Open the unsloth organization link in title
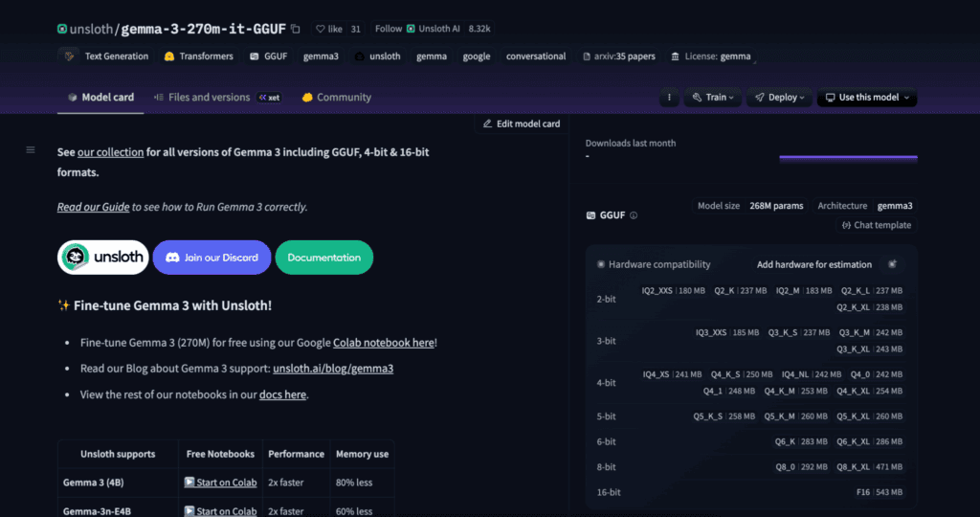The image size is (980, 517). [x=91, y=29]
